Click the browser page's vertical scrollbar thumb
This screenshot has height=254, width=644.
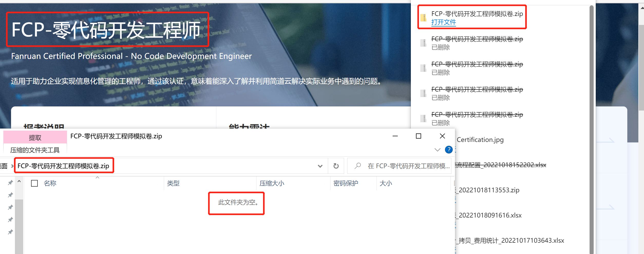[x=641, y=68]
